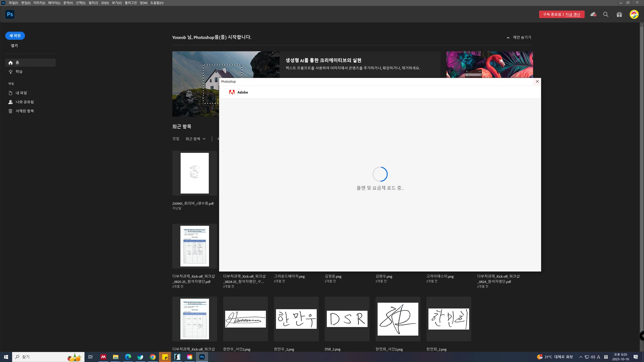Collapse suggestions with 제안 숨기기
The image size is (644, 362).
(519, 38)
